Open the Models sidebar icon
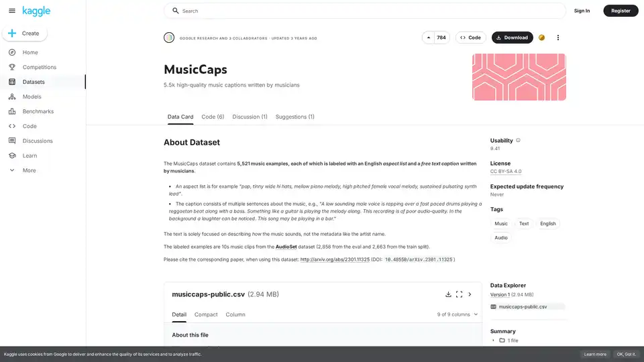The height and width of the screenshot is (362, 644). [12, 97]
